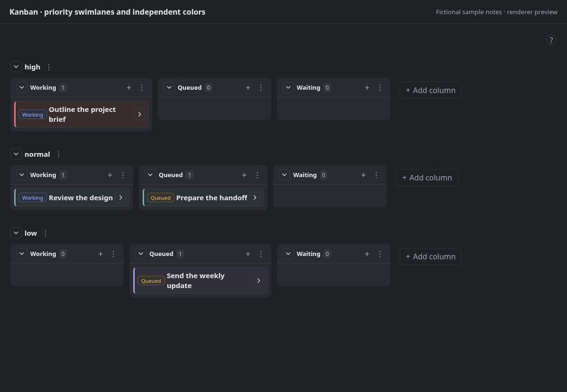The width and height of the screenshot is (567, 392).
Task: Open normal Working column options menu
Action: pos(123,175)
